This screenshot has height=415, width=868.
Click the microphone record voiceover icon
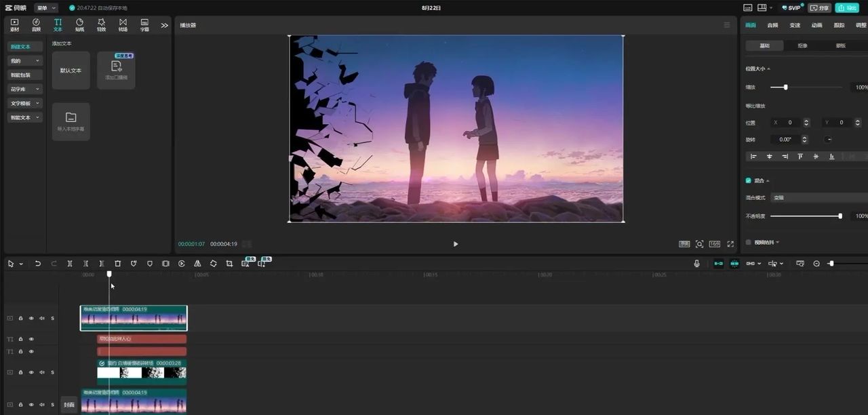tap(696, 264)
